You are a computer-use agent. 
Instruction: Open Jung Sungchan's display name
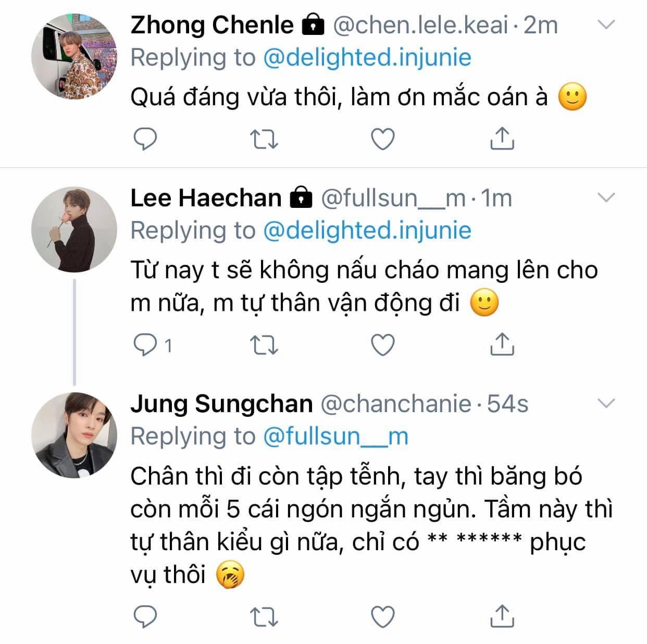coord(221,404)
